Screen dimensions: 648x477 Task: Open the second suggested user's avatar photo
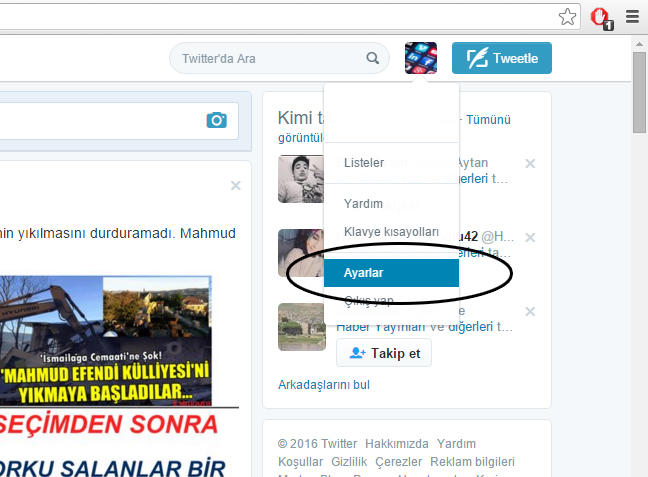coord(301,253)
